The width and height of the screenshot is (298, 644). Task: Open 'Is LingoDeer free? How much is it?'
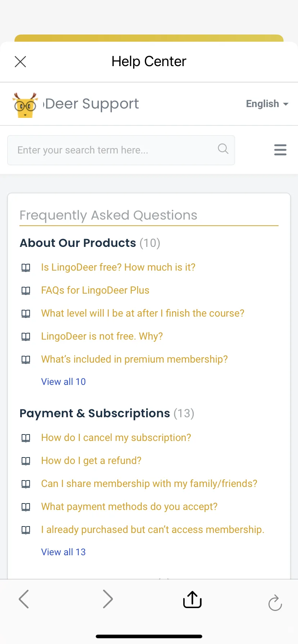[x=118, y=267]
